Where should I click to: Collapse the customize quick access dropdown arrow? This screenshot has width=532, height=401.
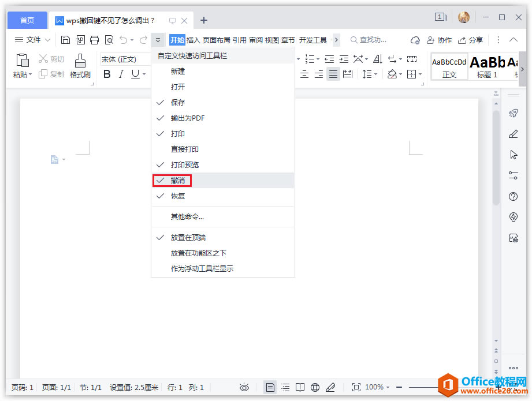click(158, 40)
